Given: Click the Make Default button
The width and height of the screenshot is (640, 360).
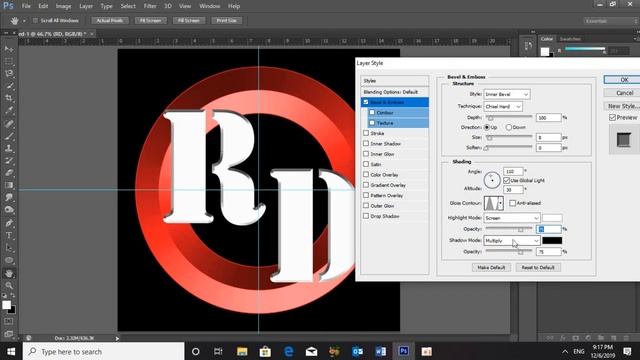Looking at the screenshot, I should pos(491,267).
